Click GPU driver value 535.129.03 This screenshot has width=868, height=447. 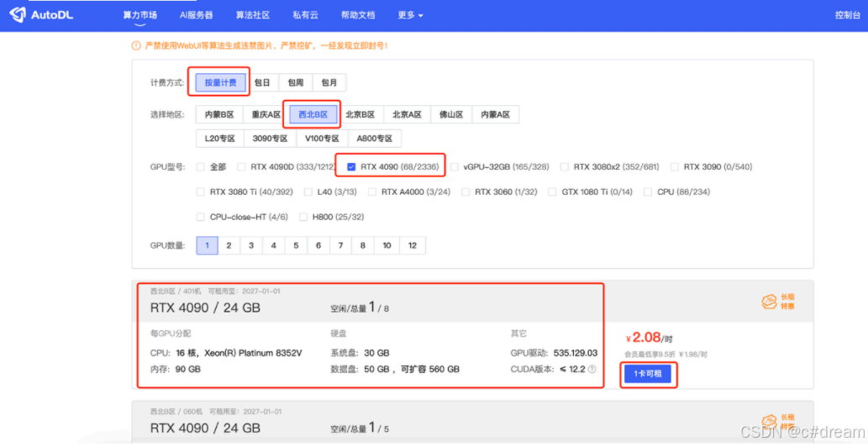[x=575, y=353]
